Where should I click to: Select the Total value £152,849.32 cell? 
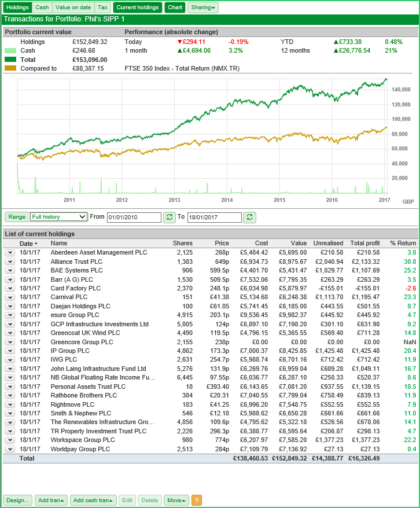tap(289, 458)
